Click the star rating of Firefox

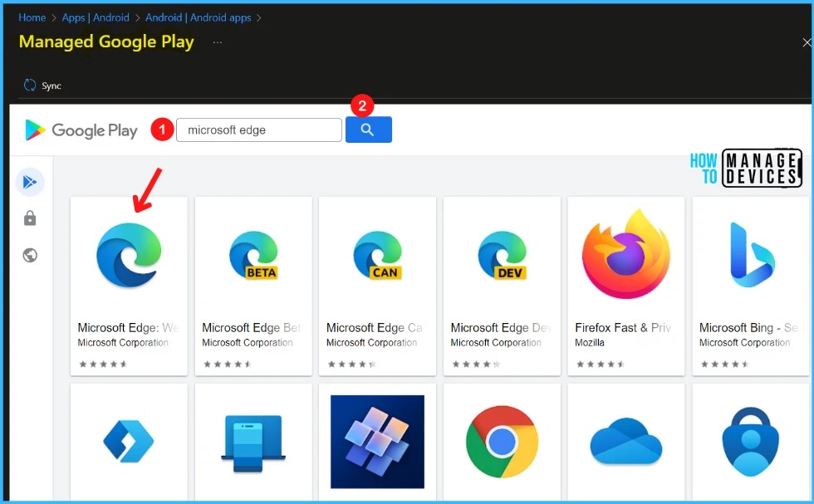pyautogui.click(x=601, y=364)
